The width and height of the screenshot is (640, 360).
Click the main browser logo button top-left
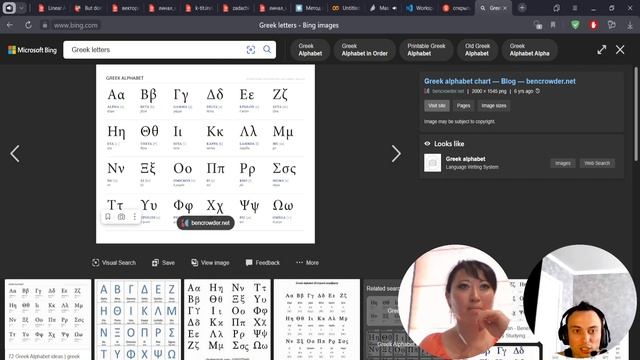coord(9,8)
